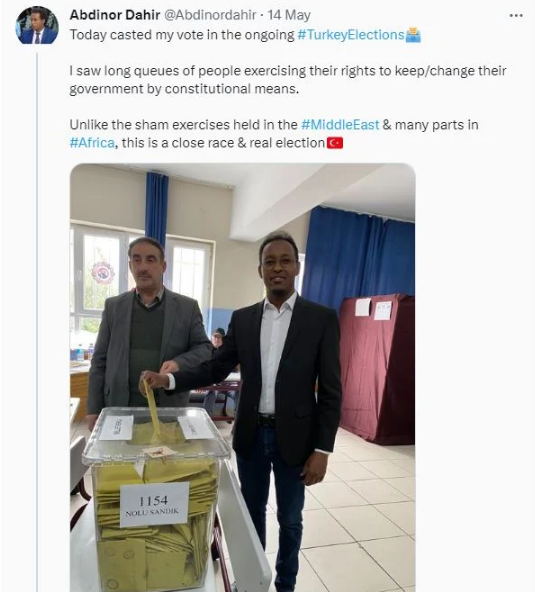The width and height of the screenshot is (535, 592).
Task: Open the attached polling station photo
Action: (242, 378)
